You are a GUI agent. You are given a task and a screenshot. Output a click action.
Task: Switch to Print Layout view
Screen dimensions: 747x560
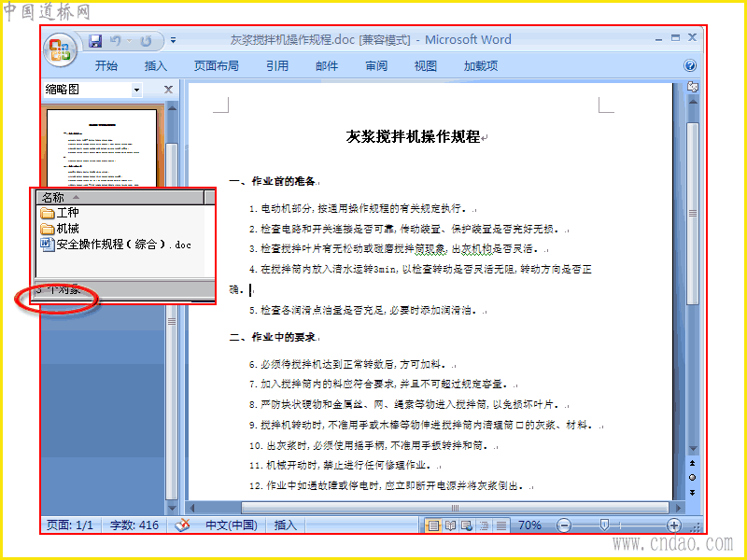point(433,525)
